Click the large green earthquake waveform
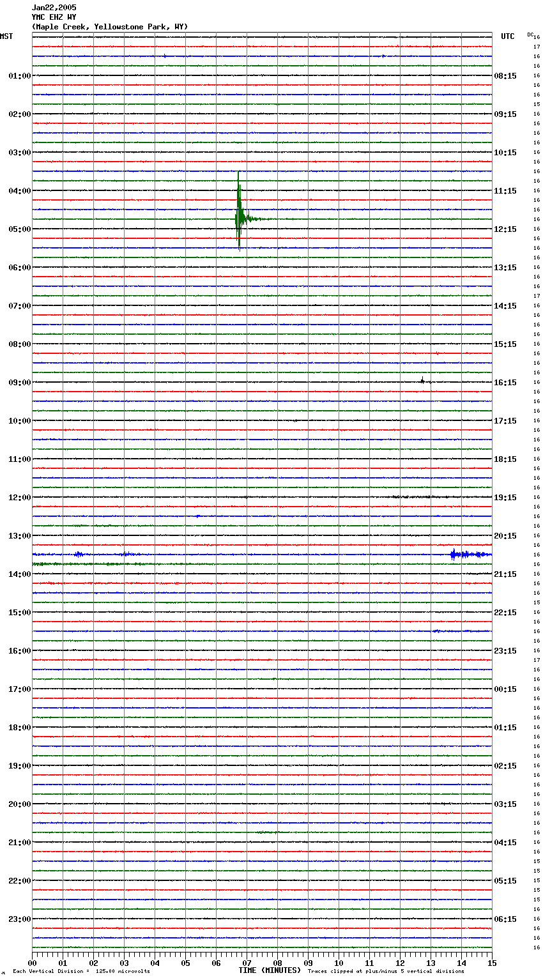 (x=241, y=211)
